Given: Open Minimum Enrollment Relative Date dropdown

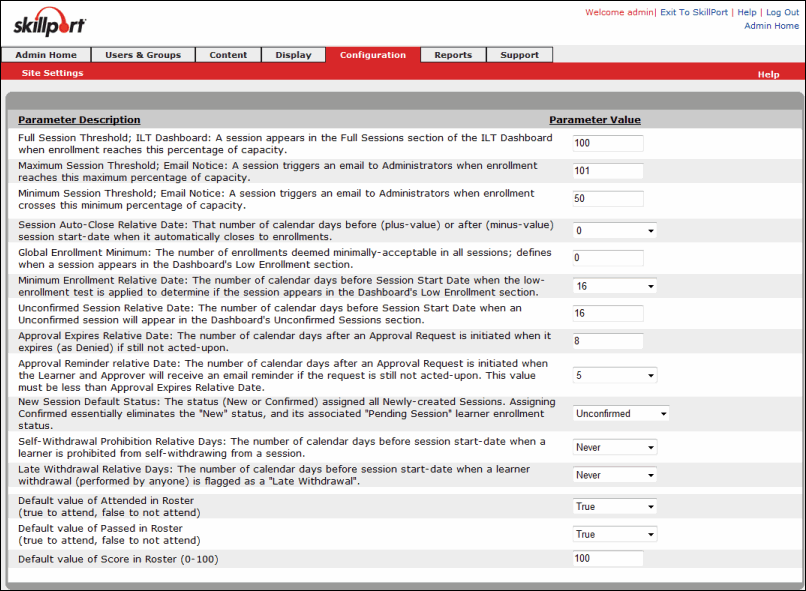Looking at the screenshot, I should [615, 286].
